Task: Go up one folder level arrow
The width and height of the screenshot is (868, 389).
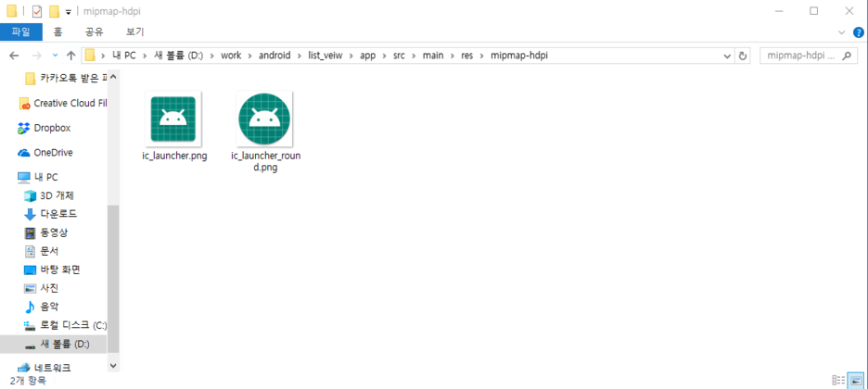Action: click(70, 56)
